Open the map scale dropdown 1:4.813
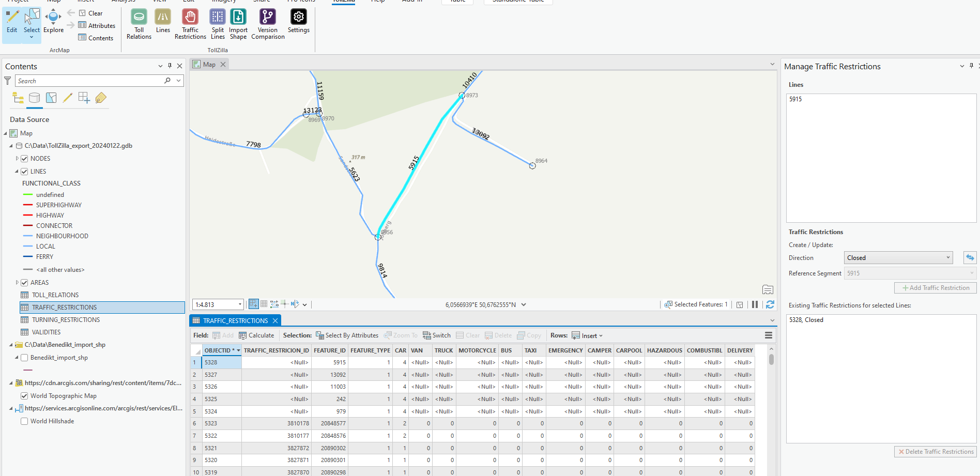The image size is (980, 476). coord(240,304)
